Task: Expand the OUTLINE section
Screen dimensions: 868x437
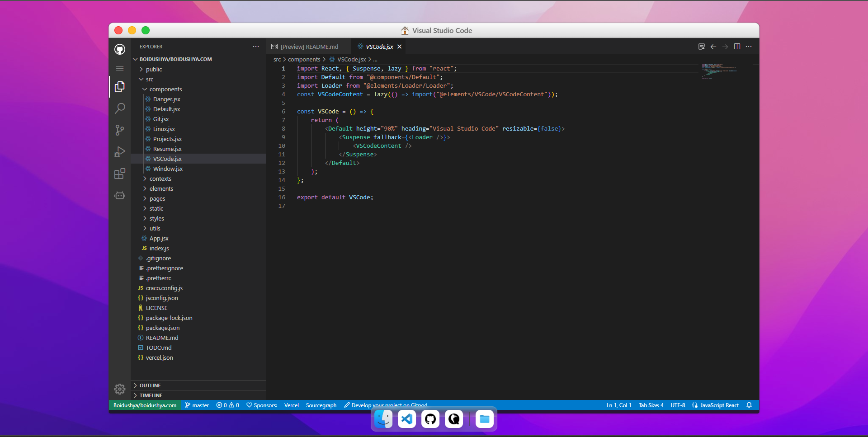Action: click(198, 385)
